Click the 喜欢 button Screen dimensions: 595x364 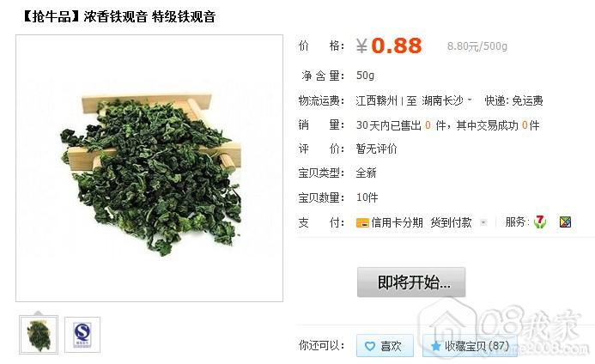tap(385, 346)
